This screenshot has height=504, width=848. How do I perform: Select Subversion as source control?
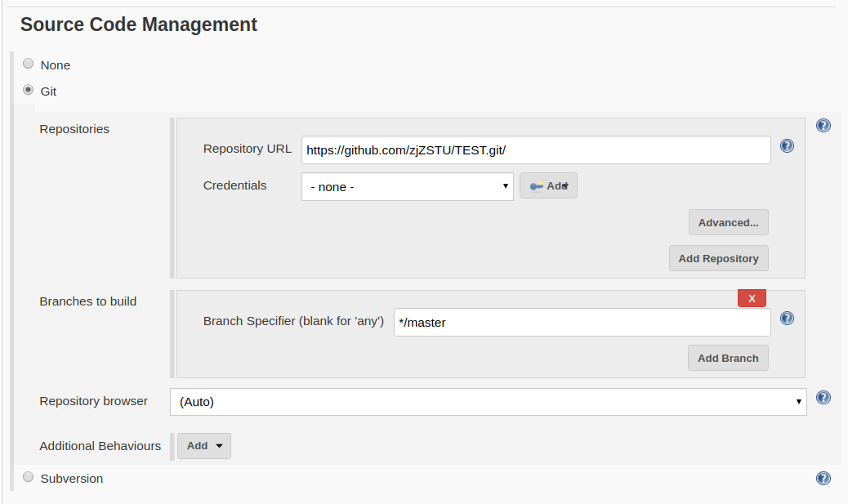tap(29, 477)
